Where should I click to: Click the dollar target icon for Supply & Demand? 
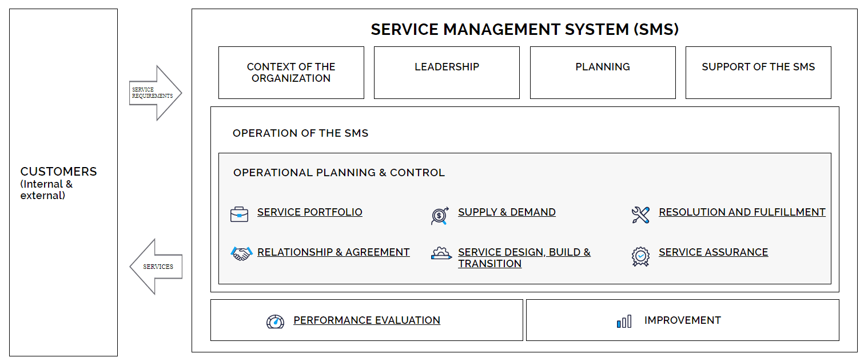click(439, 215)
